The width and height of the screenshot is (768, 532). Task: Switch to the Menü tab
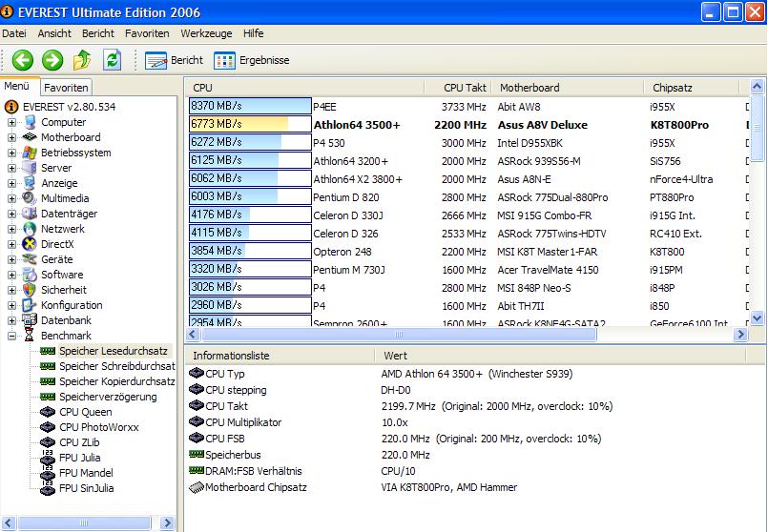[19, 86]
